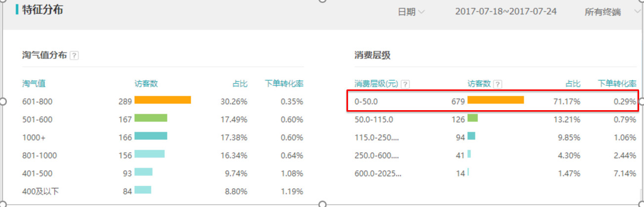Click the teal bar for 1000+
This screenshot has width=644, height=207.
[151, 136]
